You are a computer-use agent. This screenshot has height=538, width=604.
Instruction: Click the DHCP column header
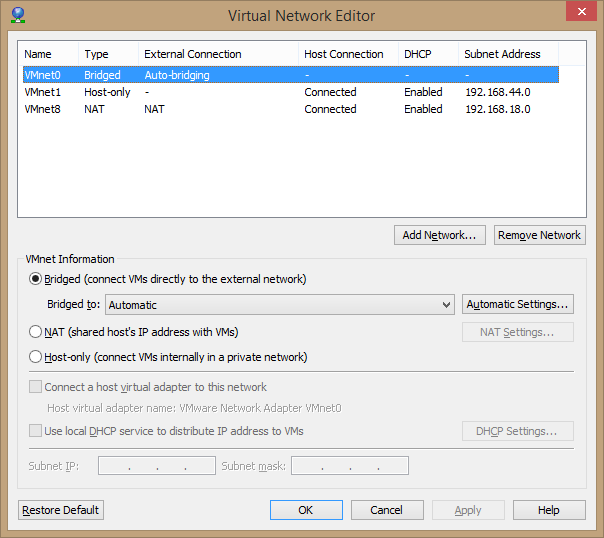coord(428,54)
